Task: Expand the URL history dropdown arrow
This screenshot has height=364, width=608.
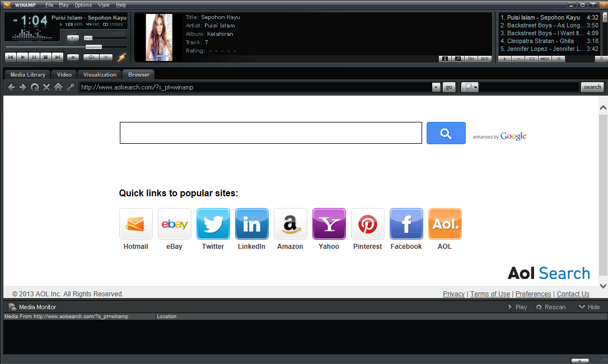Action: [x=436, y=87]
